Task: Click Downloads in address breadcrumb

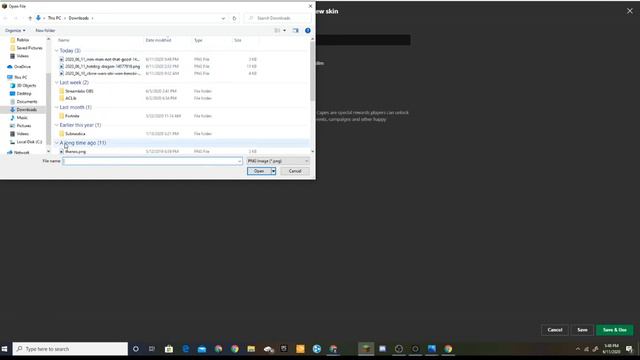Action: (78, 18)
